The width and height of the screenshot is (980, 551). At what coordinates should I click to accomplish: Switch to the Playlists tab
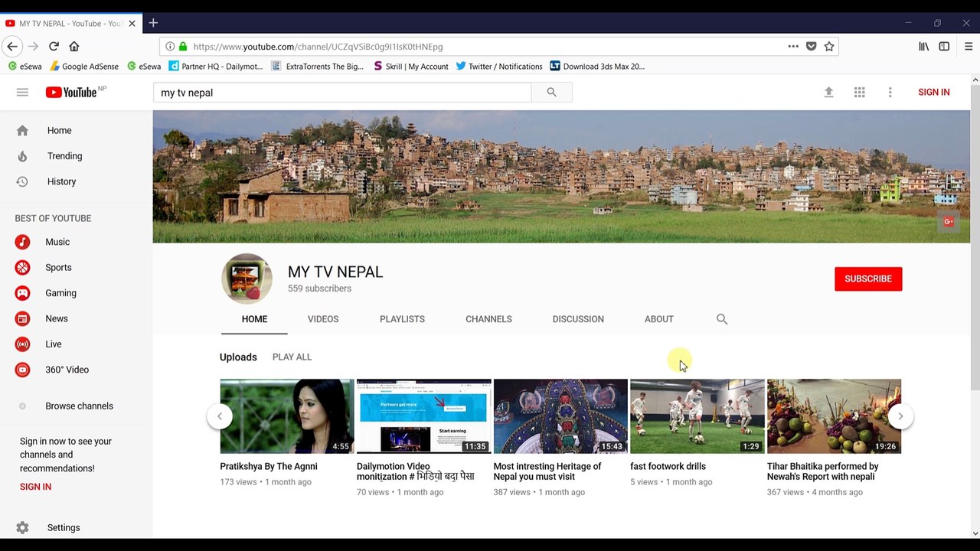point(402,319)
